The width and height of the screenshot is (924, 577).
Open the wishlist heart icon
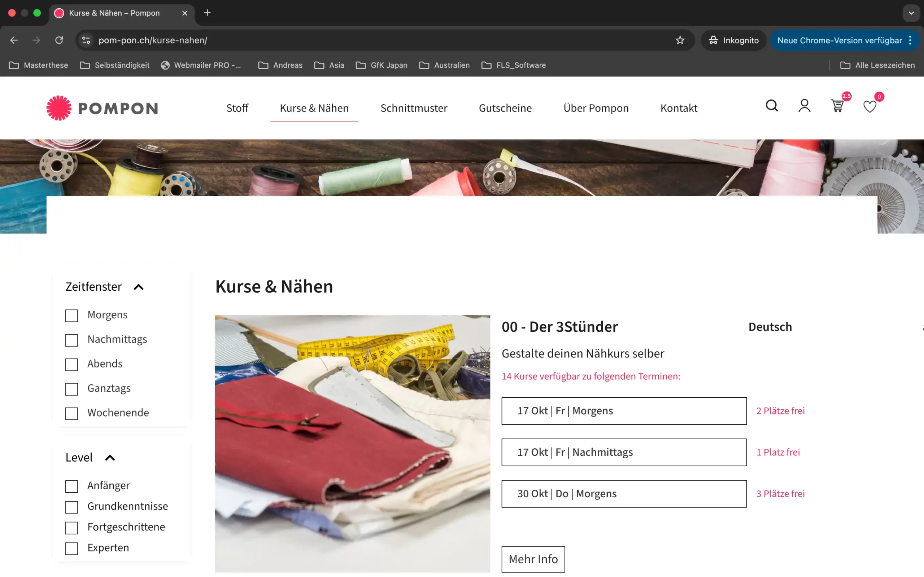[x=869, y=106]
